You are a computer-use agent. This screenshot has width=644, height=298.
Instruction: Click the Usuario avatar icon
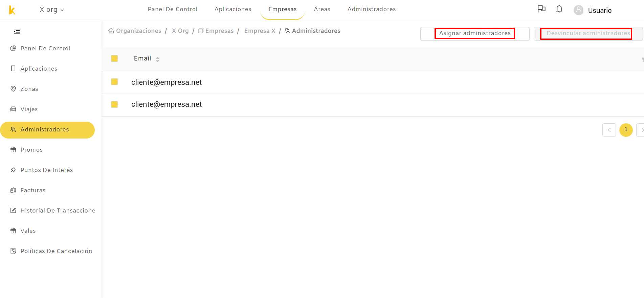click(578, 10)
